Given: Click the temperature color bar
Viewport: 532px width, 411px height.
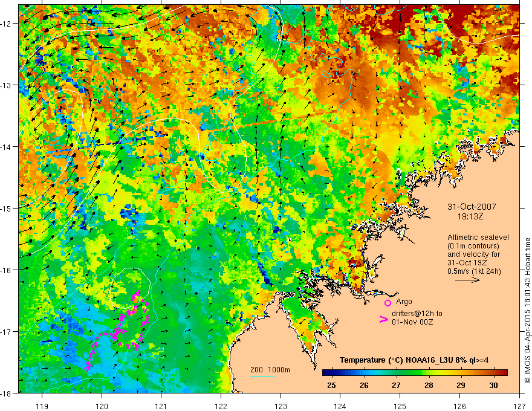Looking at the screenshot, I should click(415, 373).
